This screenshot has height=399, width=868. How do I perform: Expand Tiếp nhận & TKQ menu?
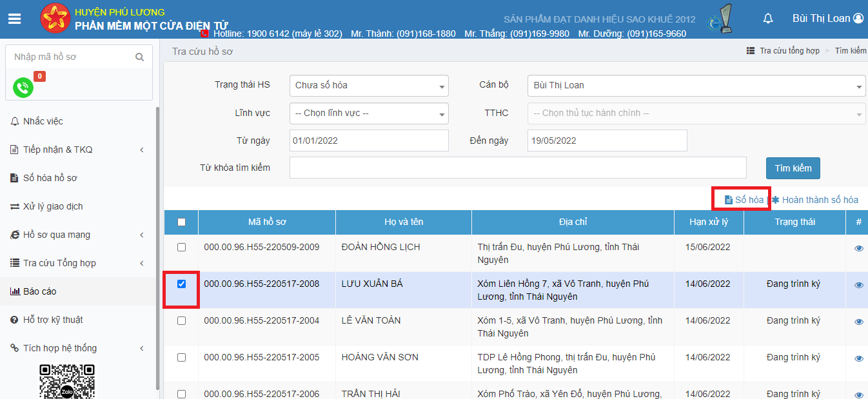[79, 150]
